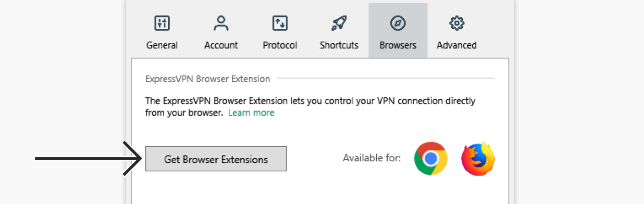Follow the Learn more link
This screenshot has width=644, height=204.
click(251, 113)
